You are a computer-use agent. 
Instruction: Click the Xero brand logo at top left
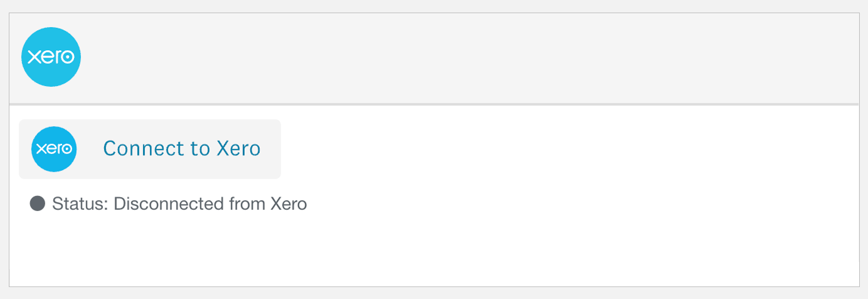click(51, 57)
